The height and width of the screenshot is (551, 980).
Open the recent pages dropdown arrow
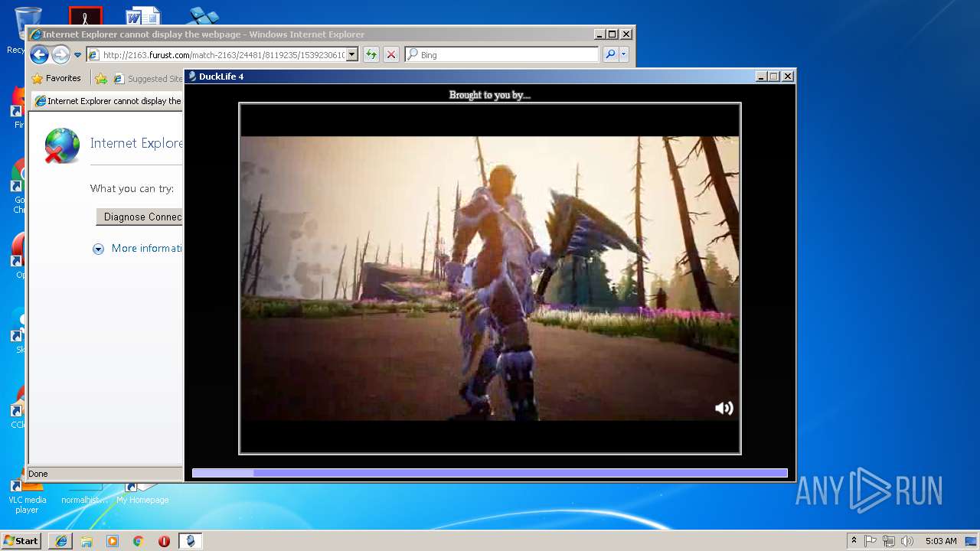77,55
